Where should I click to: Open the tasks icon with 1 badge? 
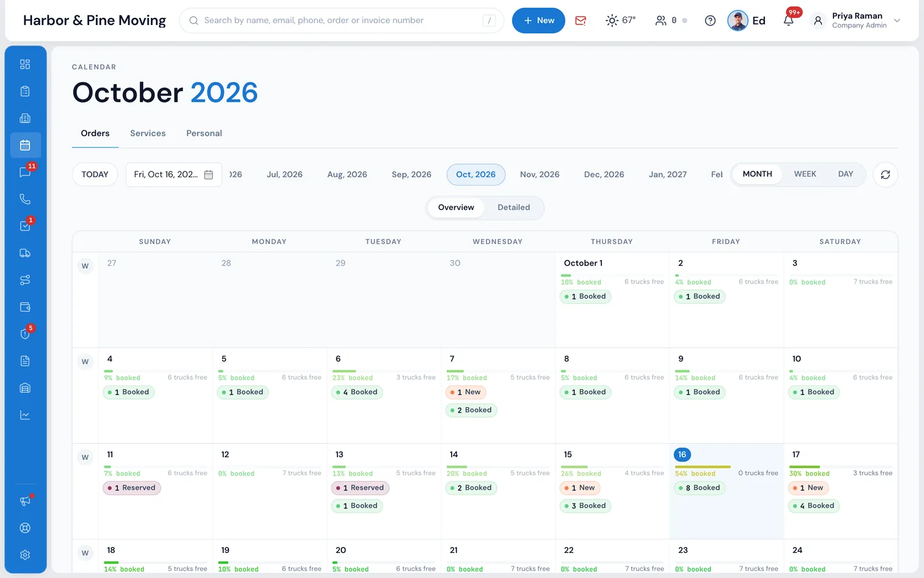(25, 226)
